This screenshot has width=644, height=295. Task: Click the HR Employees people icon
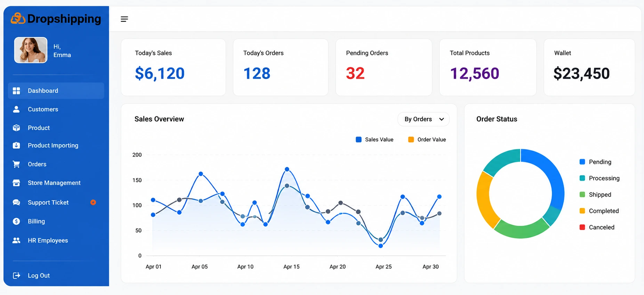(x=16, y=240)
